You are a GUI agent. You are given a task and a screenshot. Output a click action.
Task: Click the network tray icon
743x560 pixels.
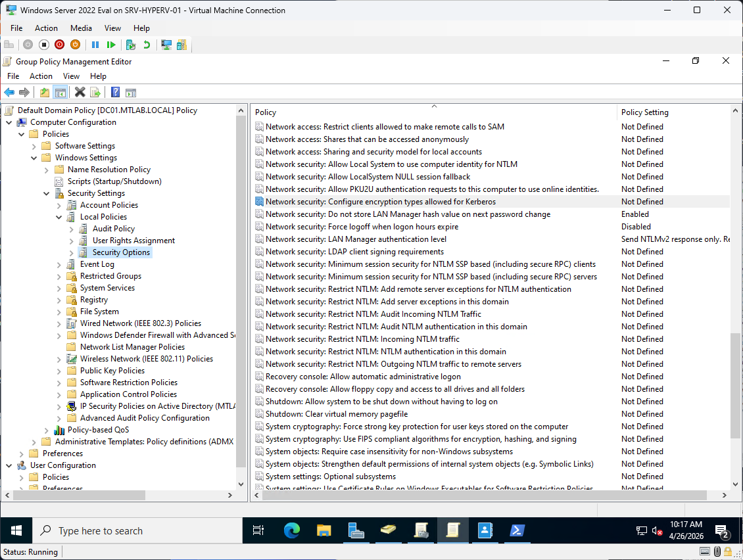point(641,530)
